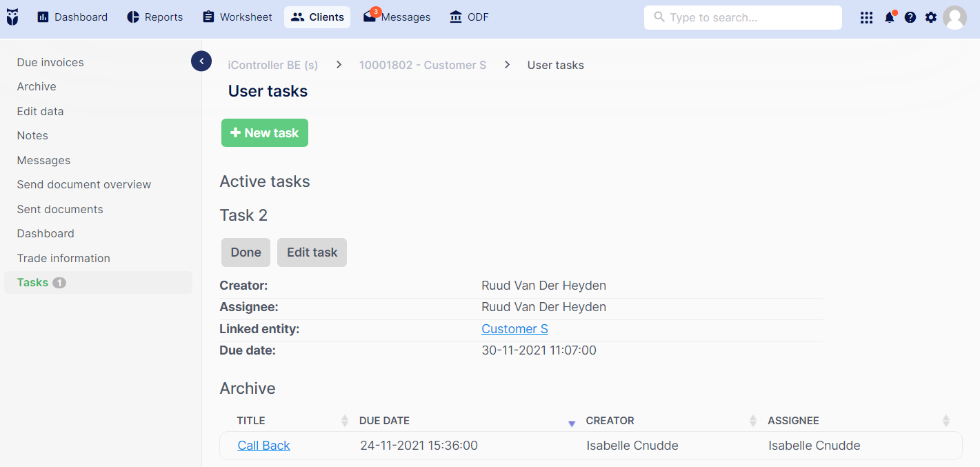Mark Task 2 as Done
980x467 pixels.
click(246, 252)
